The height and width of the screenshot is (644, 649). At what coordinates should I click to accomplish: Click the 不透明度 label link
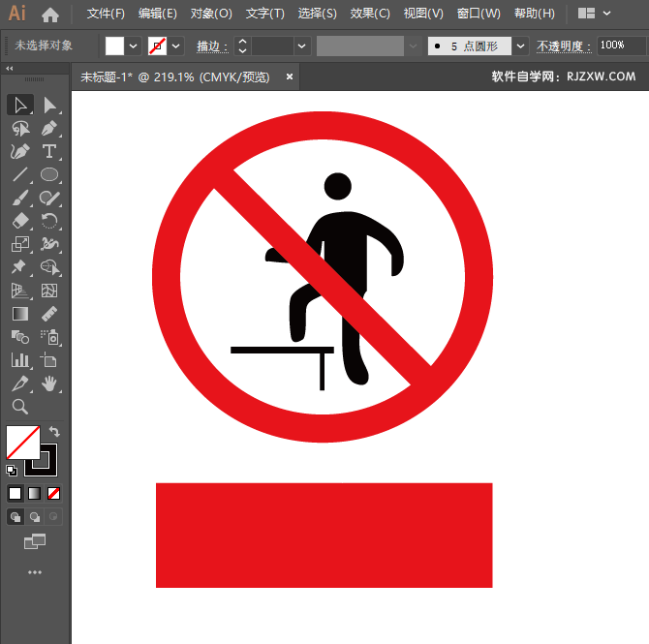pyautogui.click(x=564, y=46)
